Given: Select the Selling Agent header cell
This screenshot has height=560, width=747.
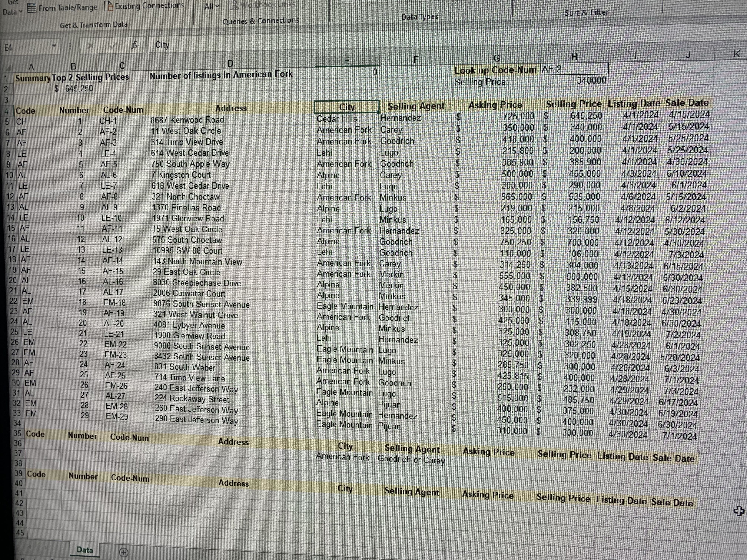Looking at the screenshot, I should (416, 106).
